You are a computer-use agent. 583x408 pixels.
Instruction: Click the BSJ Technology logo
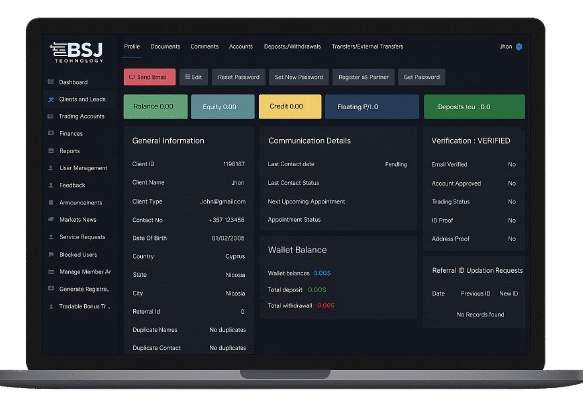77,52
